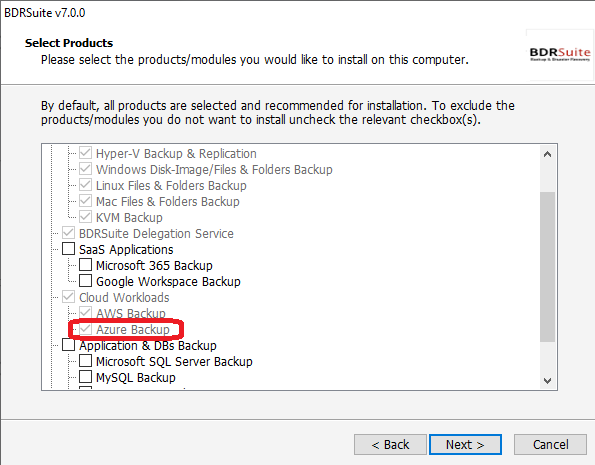The width and height of the screenshot is (595, 465).
Task: Go to the Next installer step
Action: click(465, 445)
